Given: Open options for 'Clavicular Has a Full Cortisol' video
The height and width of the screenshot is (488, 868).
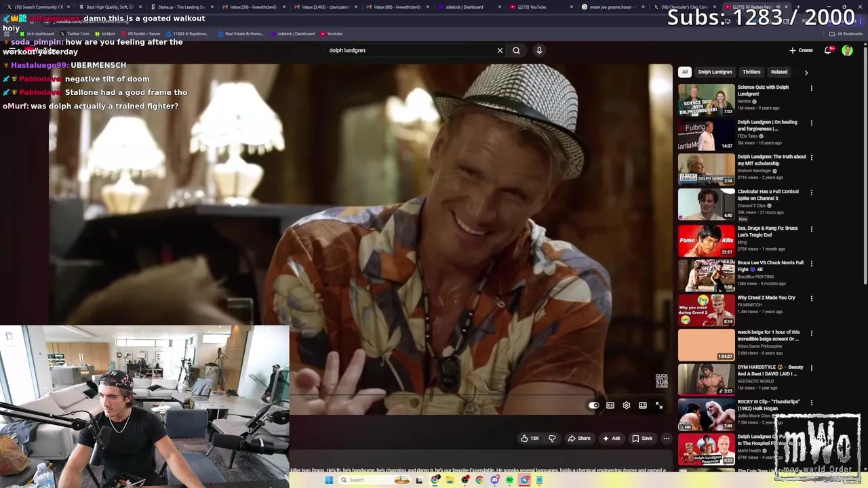Looking at the screenshot, I should tap(811, 192).
